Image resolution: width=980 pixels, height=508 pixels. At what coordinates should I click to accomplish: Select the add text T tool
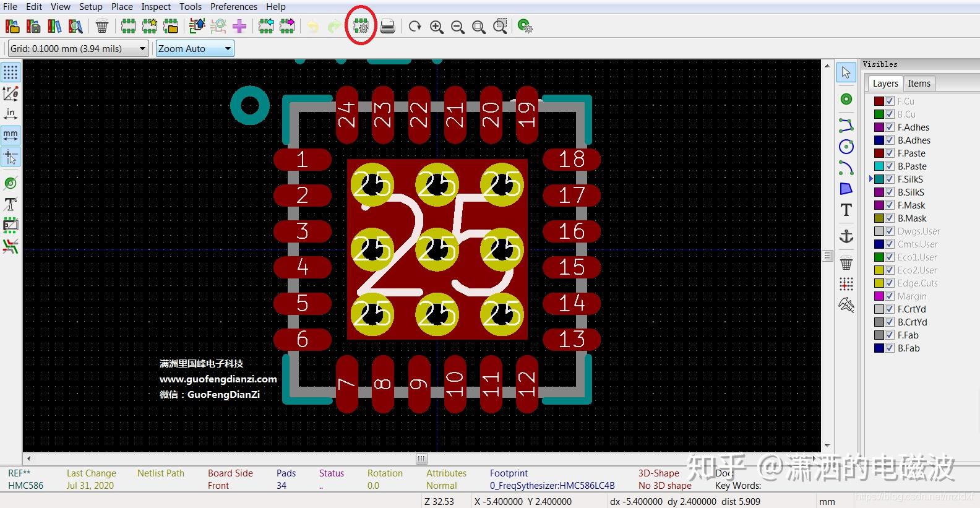(x=846, y=210)
